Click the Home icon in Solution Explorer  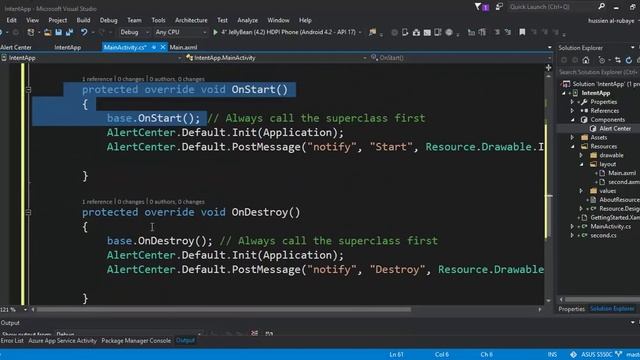[586, 60]
